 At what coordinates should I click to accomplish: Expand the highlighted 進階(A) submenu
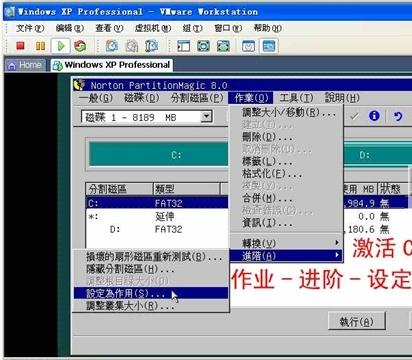[x=287, y=256]
